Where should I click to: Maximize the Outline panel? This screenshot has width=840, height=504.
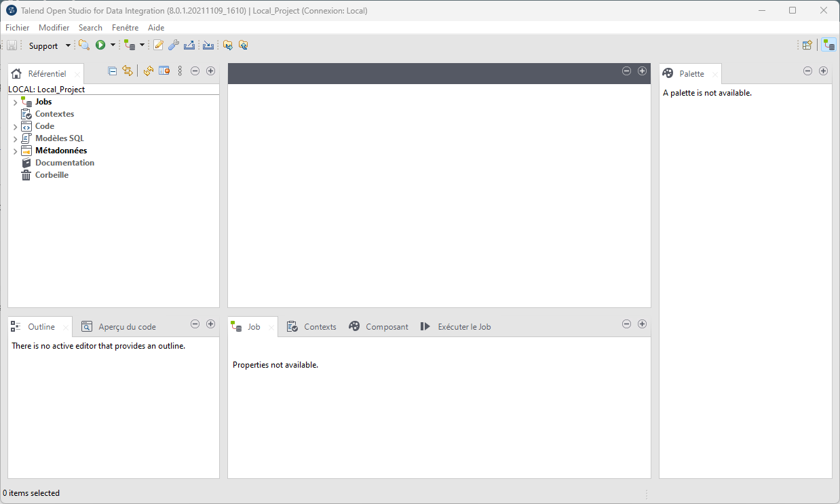pyautogui.click(x=210, y=324)
